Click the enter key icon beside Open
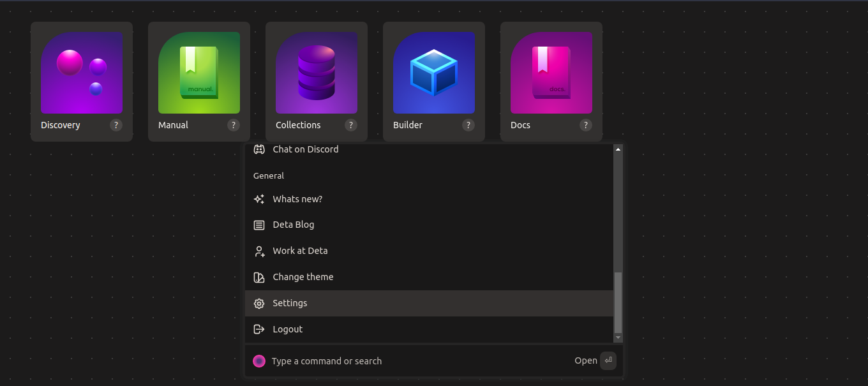Screen dimensions: 868x386 608,360
